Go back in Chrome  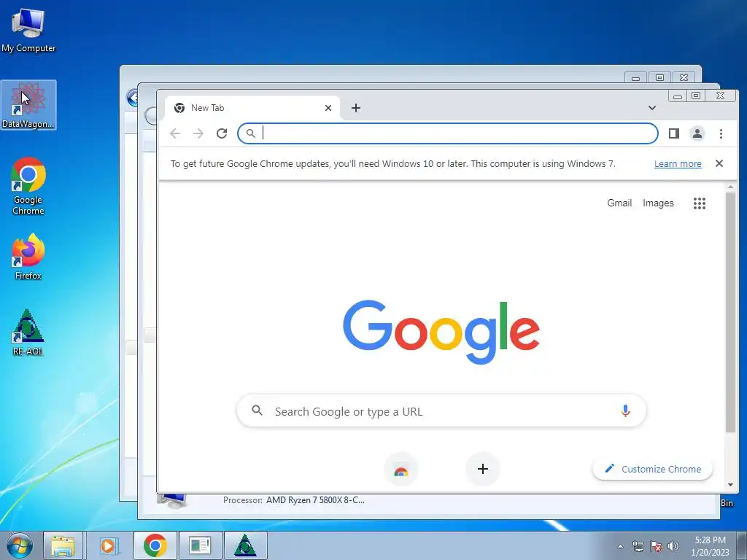175,134
